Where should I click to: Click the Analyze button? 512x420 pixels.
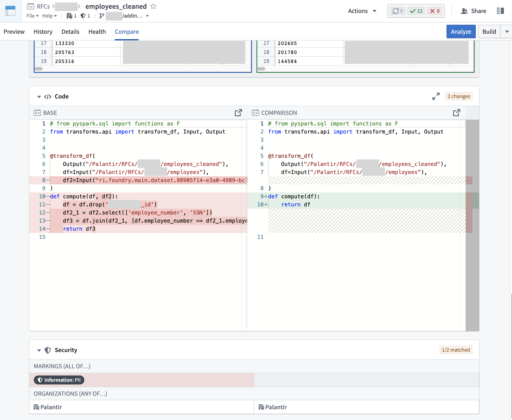click(x=461, y=32)
